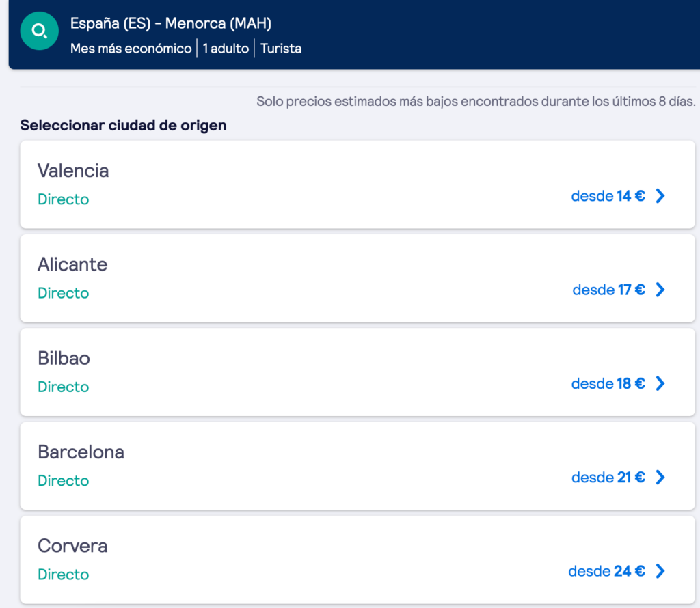Screen dimensions: 700x608
Task: Click the green search magnifier icon
Action: 40,31
